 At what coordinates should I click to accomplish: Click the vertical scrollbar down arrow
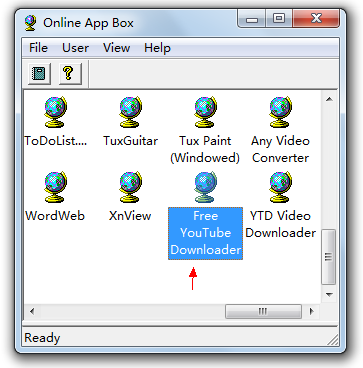(x=329, y=295)
